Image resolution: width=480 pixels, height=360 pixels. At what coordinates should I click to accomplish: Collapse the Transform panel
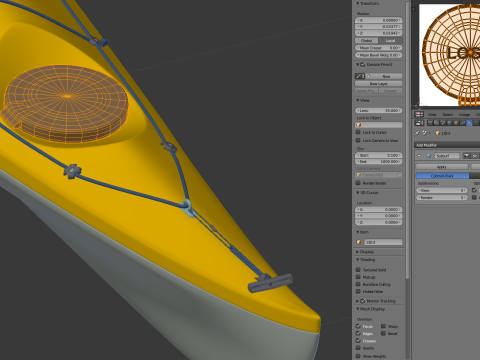(x=358, y=3)
